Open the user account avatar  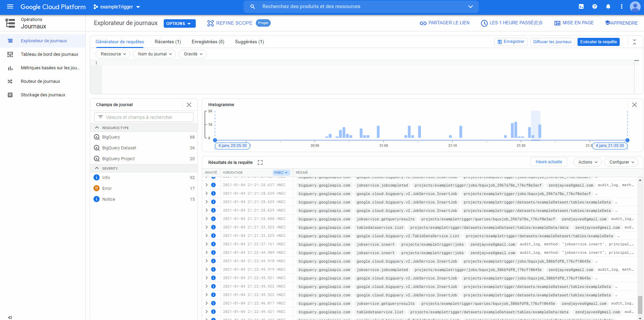(635, 6)
